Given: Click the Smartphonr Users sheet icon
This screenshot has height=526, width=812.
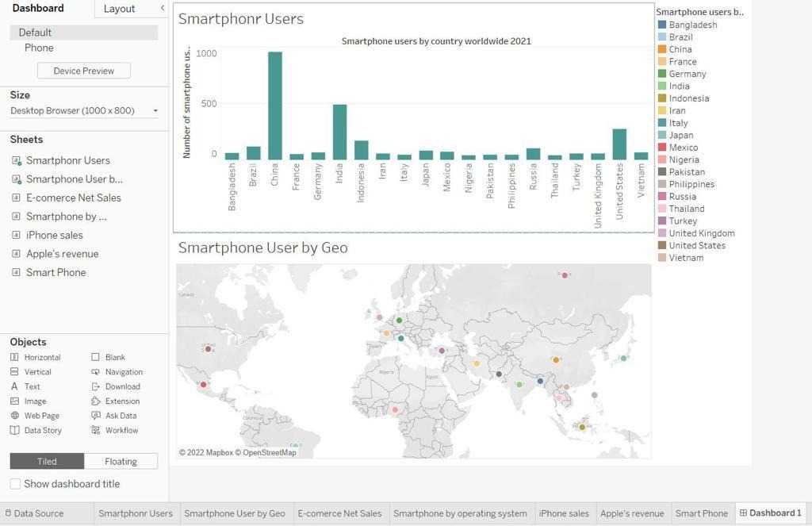Looking at the screenshot, I should coord(17,160).
